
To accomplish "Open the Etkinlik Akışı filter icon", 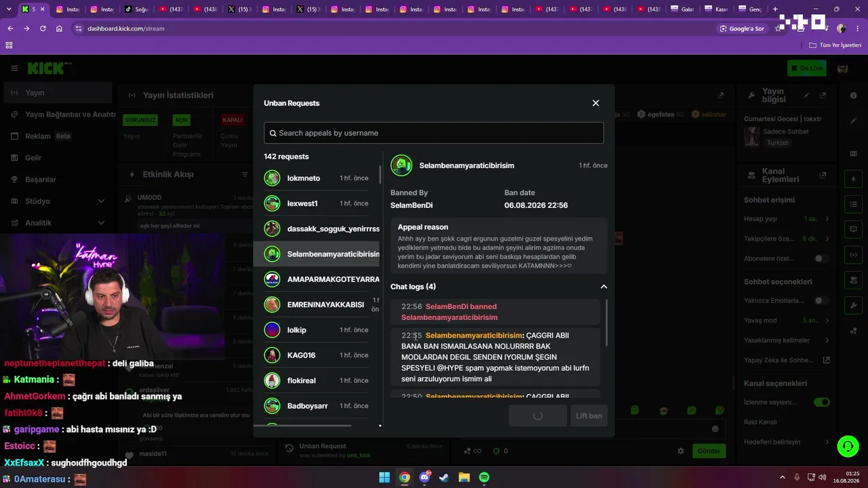I will pyautogui.click(x=245, y=174).
